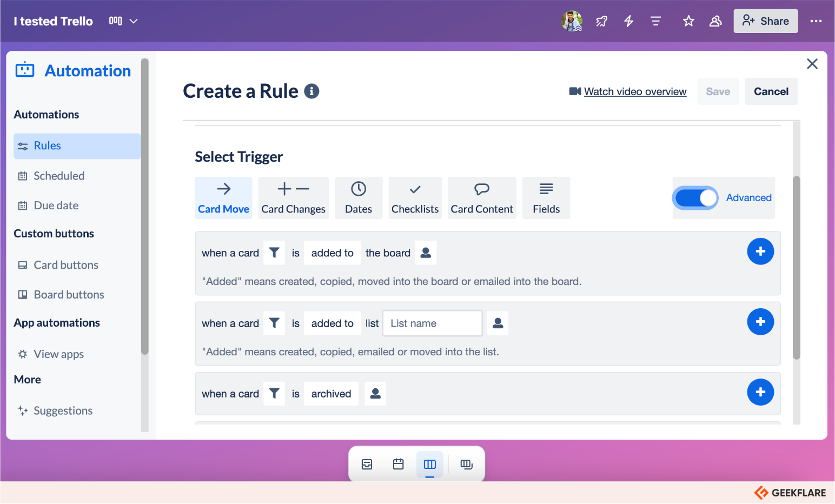The height and width of the screenshot is (504, 835).
Task: Click person icon in archived trigger
Action: tap(375, 394)
